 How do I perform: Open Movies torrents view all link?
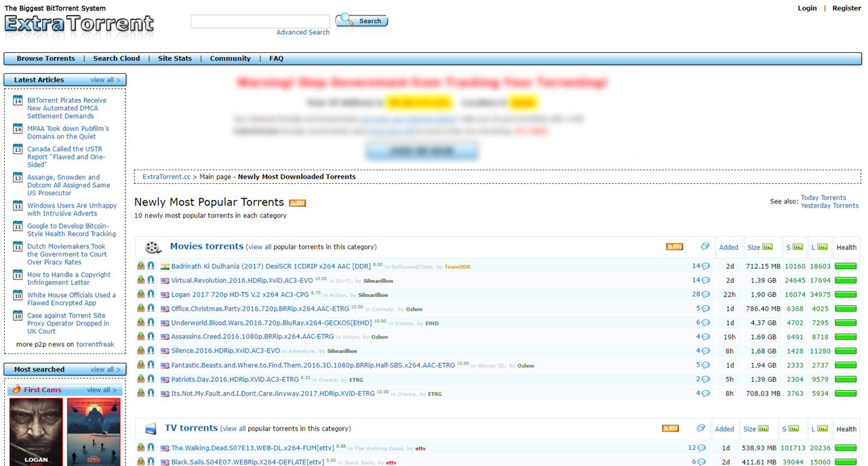[x=259, y=247]
